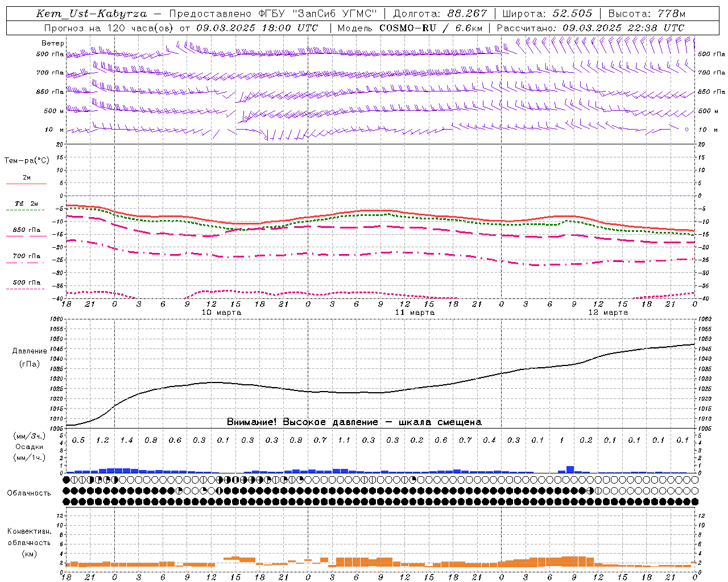Image resolution: width=728 pixels, height=582 pixels.
Task: Click the 'Облачность' cloud cover label
Action: (x=29, y=493)
